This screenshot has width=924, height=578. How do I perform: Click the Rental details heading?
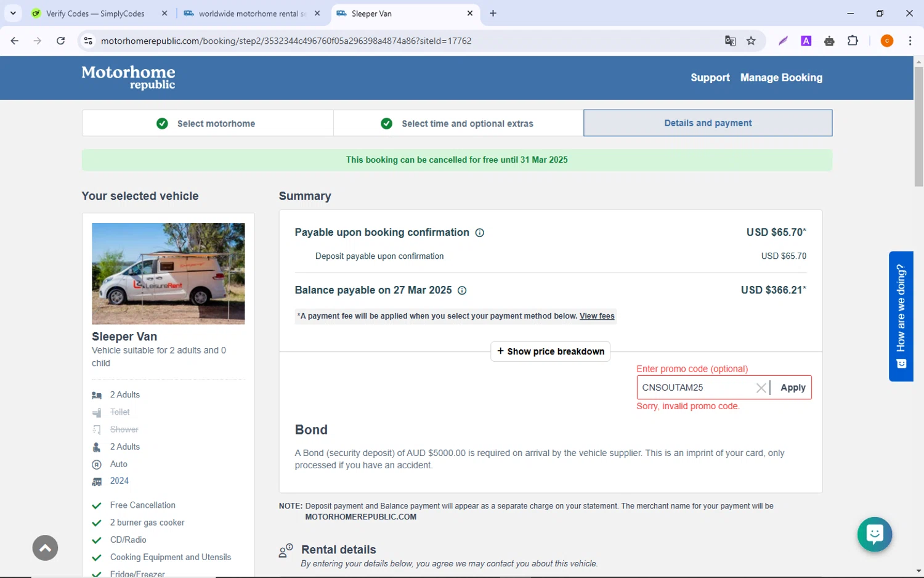coord(338,550)
